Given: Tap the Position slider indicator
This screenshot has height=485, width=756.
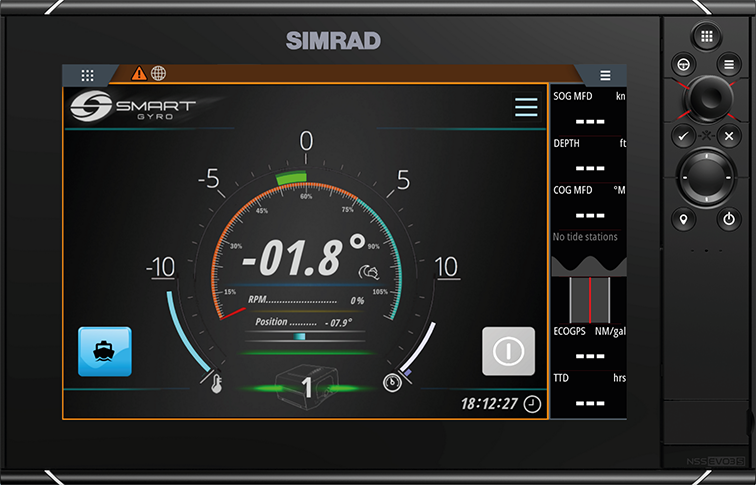Looking at the screenshot, I should pyautogui.click(x=300, y=337).
